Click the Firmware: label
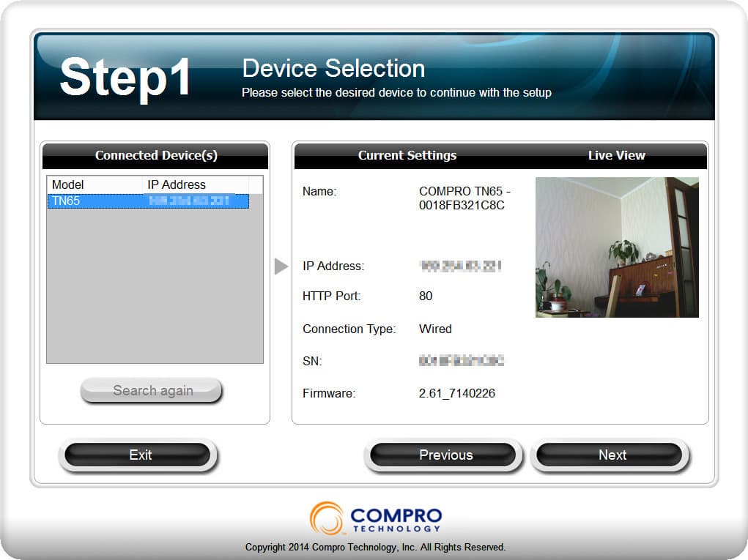This screenshot has height=560, width=748. [329, 393]
